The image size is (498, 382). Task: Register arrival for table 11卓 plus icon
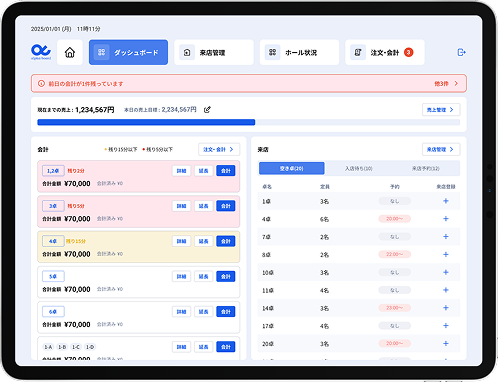[446, 290]
